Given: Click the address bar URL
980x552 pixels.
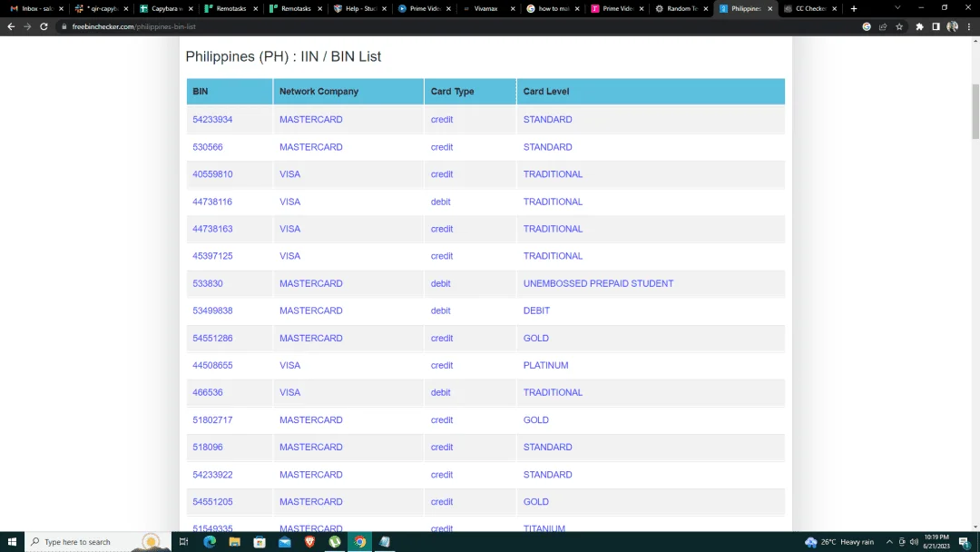Looking at the screenshot, I should [x=133, y=27].
